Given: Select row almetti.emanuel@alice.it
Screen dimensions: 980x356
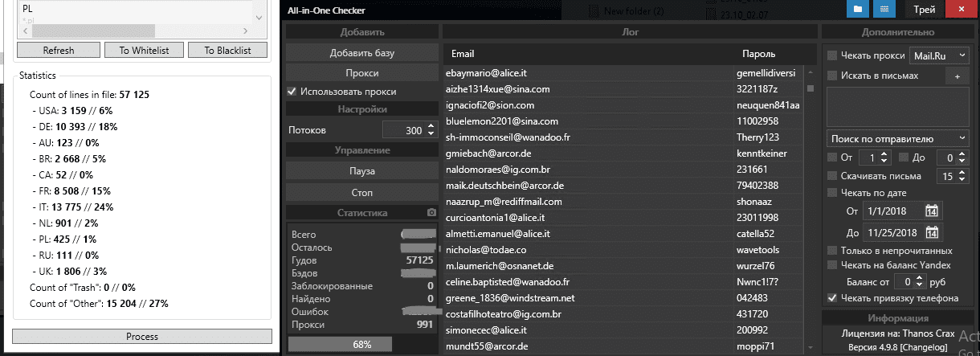Looking at the screenshot, I should click(623, 234).
